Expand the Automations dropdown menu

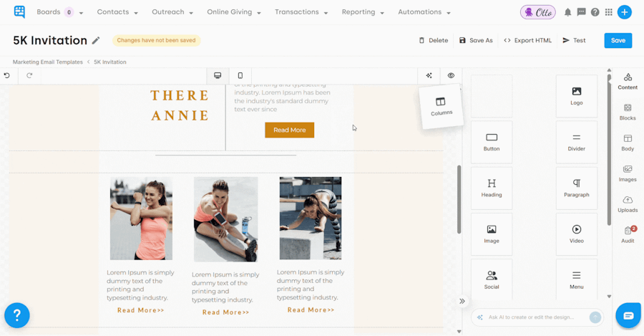(424, 12)
